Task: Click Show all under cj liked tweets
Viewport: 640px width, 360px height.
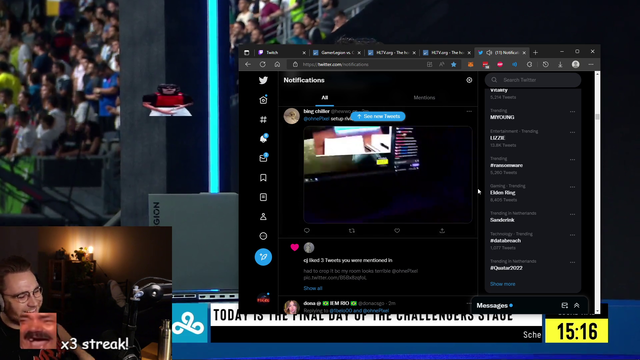Action: pos(313,288)
